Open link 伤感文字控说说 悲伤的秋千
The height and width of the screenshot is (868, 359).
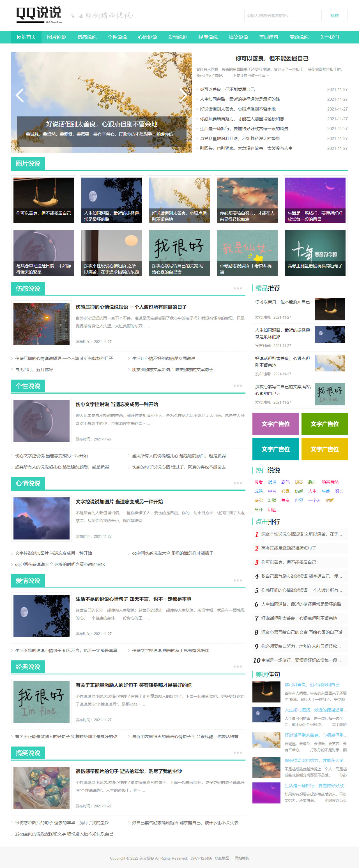(x=171, y=651)
